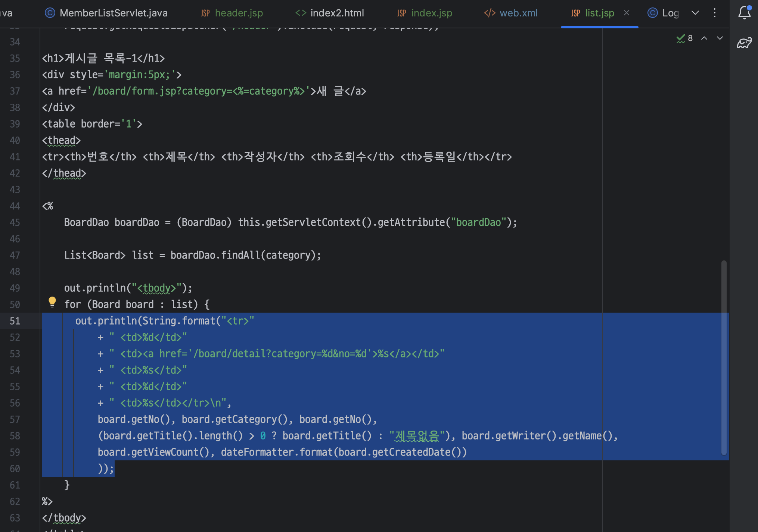Click the class icon on MemberListServlet.java tab
The width and height of the screenshot is (758, 532).
click(50, 13)
